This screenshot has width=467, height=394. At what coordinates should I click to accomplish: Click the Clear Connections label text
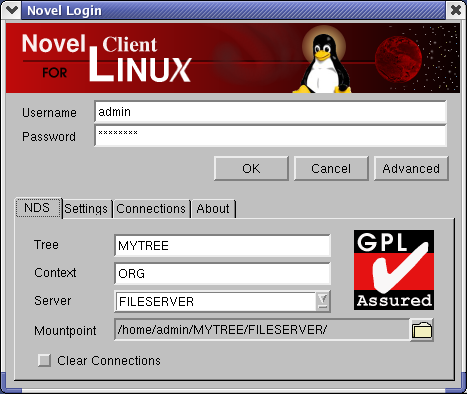pyautogui.click(x=109, y=361)
